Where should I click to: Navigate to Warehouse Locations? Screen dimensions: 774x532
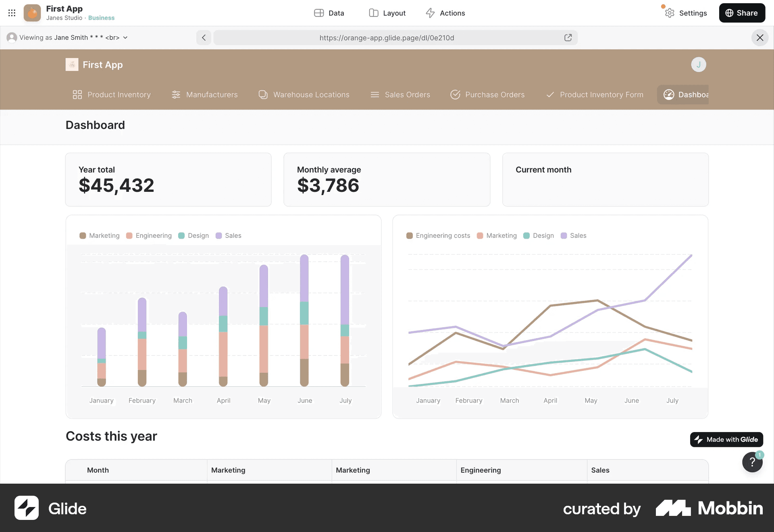tap(304, 95)
